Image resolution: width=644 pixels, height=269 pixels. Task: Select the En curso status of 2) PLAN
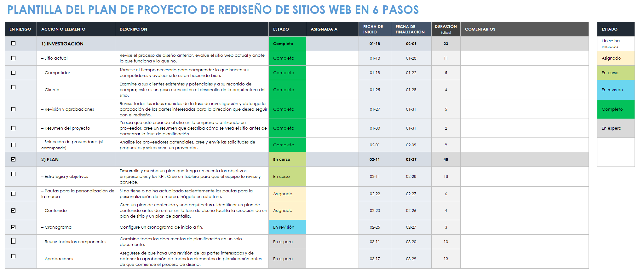287,159
